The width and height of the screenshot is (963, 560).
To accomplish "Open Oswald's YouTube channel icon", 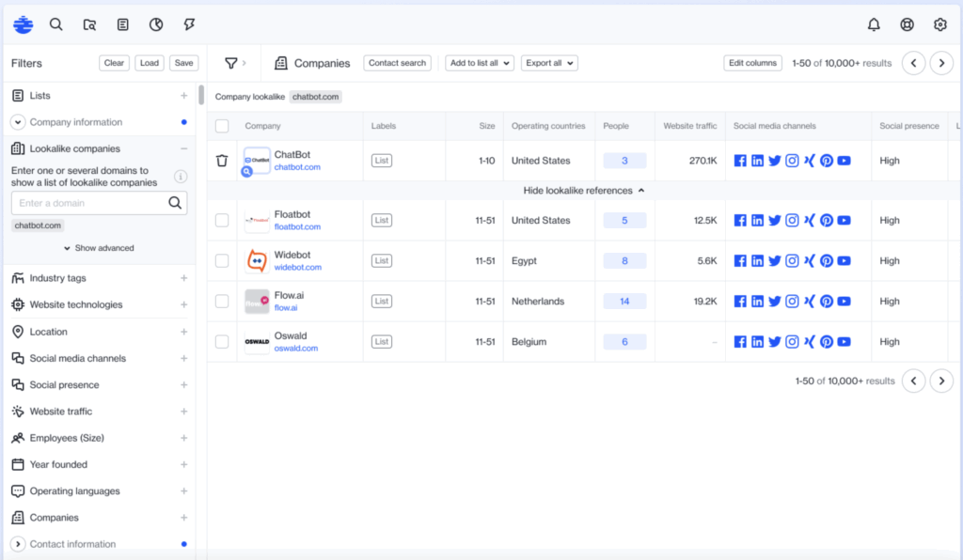I will tap(844, 341).
